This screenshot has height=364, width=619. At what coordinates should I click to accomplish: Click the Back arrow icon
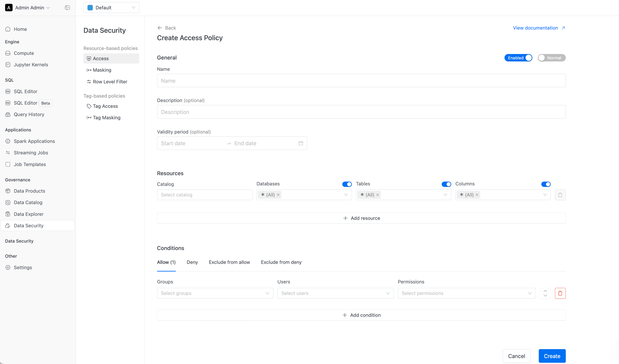[x=160, y=28]
